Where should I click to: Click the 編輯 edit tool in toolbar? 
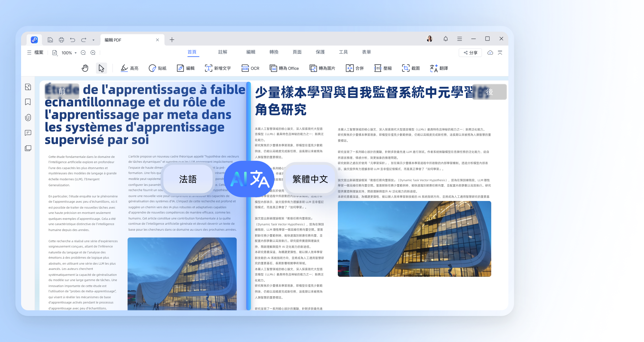tap(186, 68)
